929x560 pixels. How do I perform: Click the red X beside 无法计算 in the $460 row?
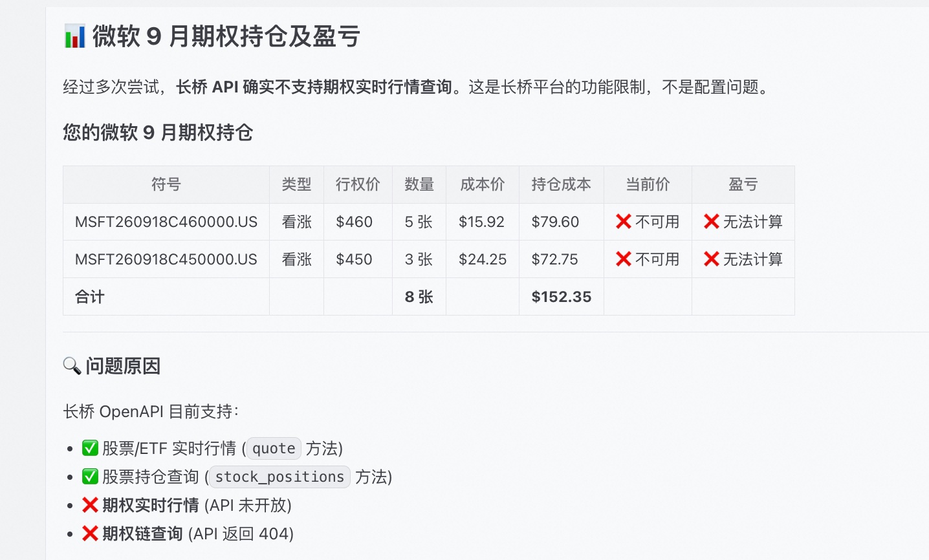712,222
